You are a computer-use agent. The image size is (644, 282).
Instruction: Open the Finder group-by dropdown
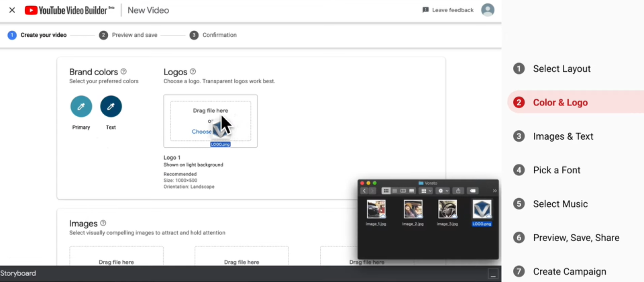[426, 191]
